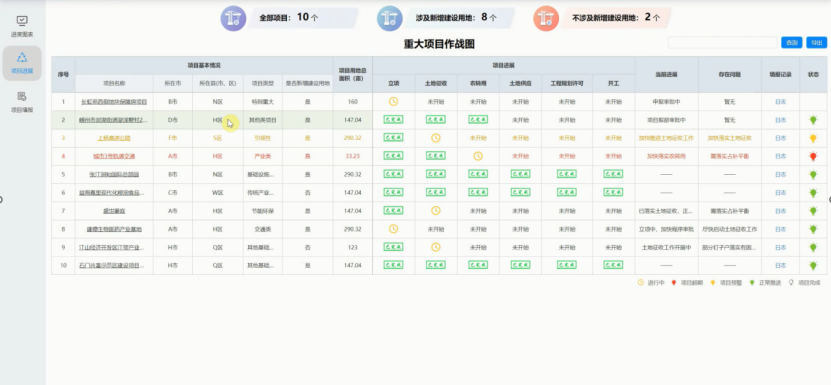Viewport: 831px width, 385px height.
Task: Click the 所在市 column header
Action: pos(173,83)
